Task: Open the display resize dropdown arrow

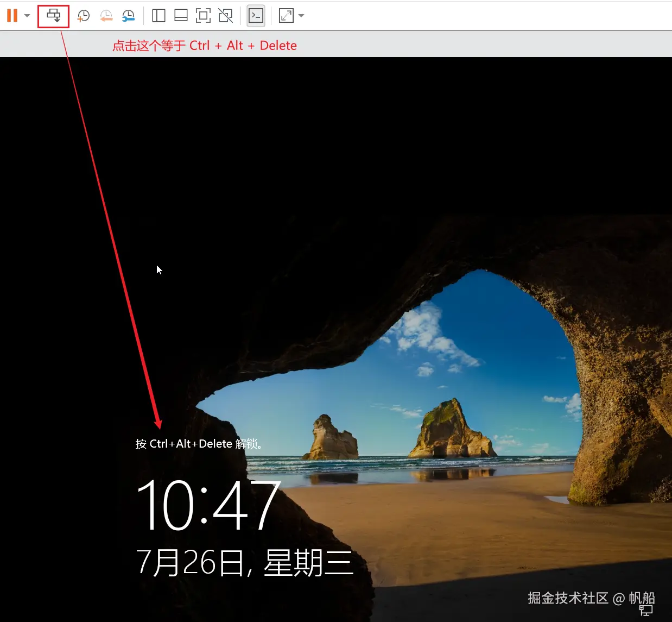Action: click(x=301, y=16)
